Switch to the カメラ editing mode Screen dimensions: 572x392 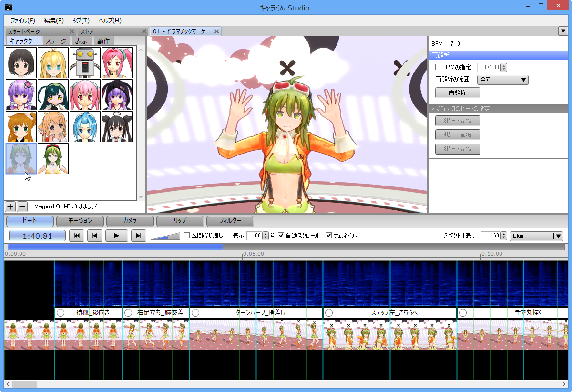(x=130, y=221)
